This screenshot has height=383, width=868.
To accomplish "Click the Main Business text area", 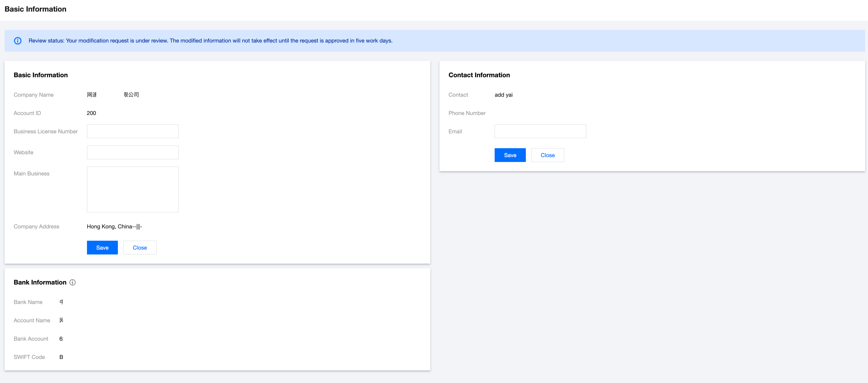I will (132, 189).
